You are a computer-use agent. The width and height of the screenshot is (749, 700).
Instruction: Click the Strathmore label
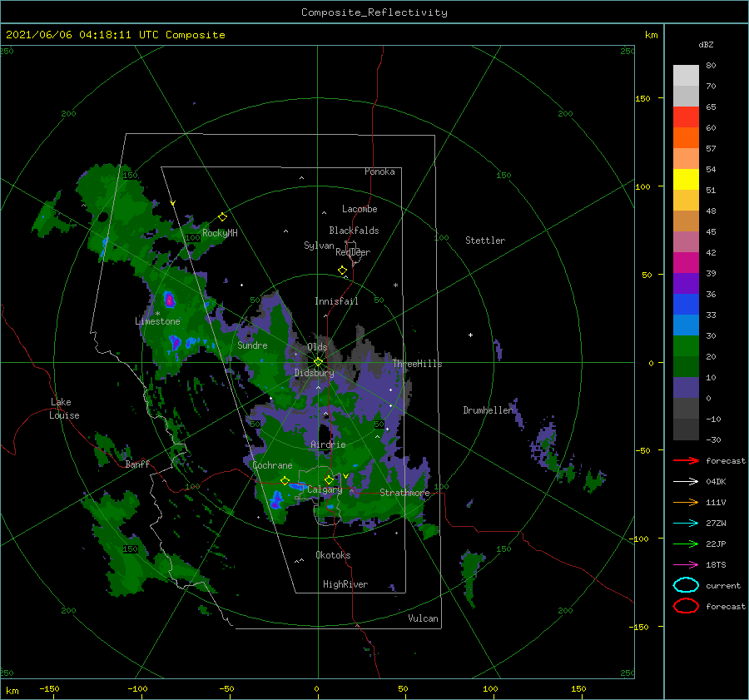(404, 493)
